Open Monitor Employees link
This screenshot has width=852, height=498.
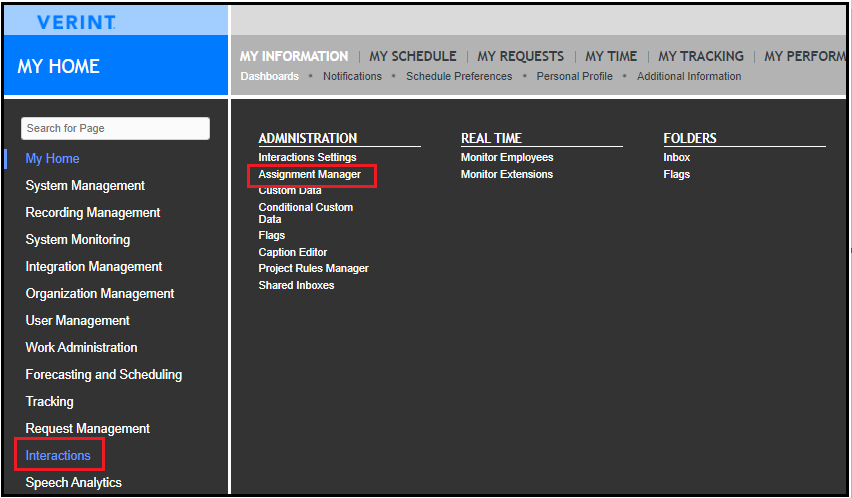[x=507, y=157]
